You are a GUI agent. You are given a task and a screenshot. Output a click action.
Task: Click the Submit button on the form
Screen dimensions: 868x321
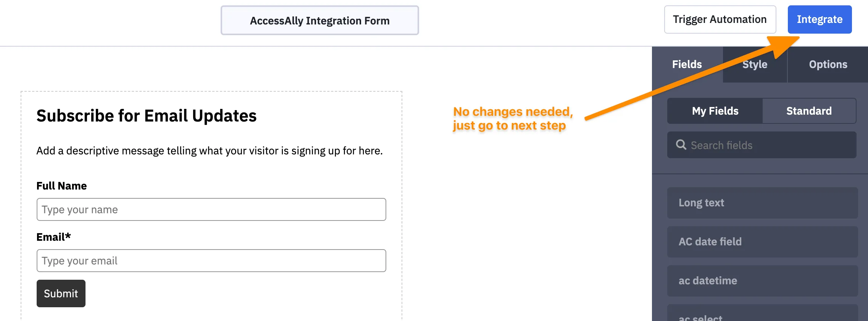click(60, 293)
